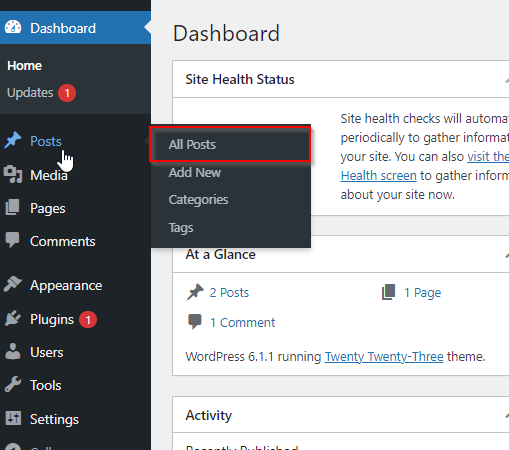Select All Posts from flyout

coord(192,145)
